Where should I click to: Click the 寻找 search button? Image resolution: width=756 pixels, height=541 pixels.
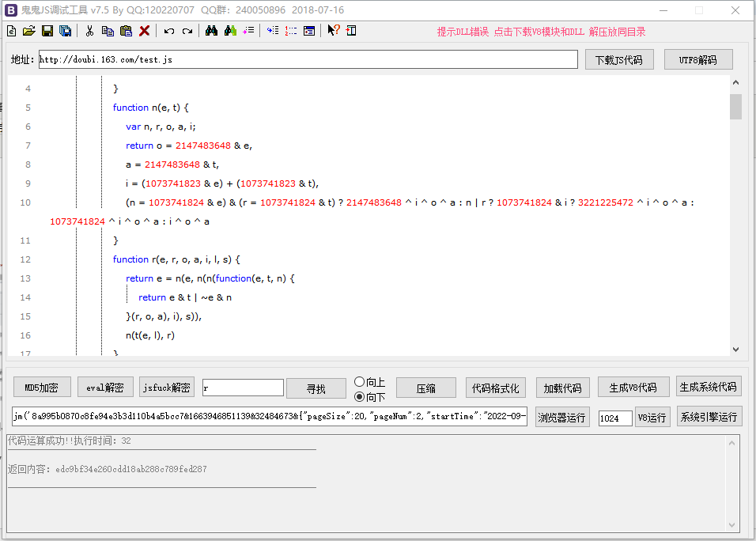click(x=316, y=388)
